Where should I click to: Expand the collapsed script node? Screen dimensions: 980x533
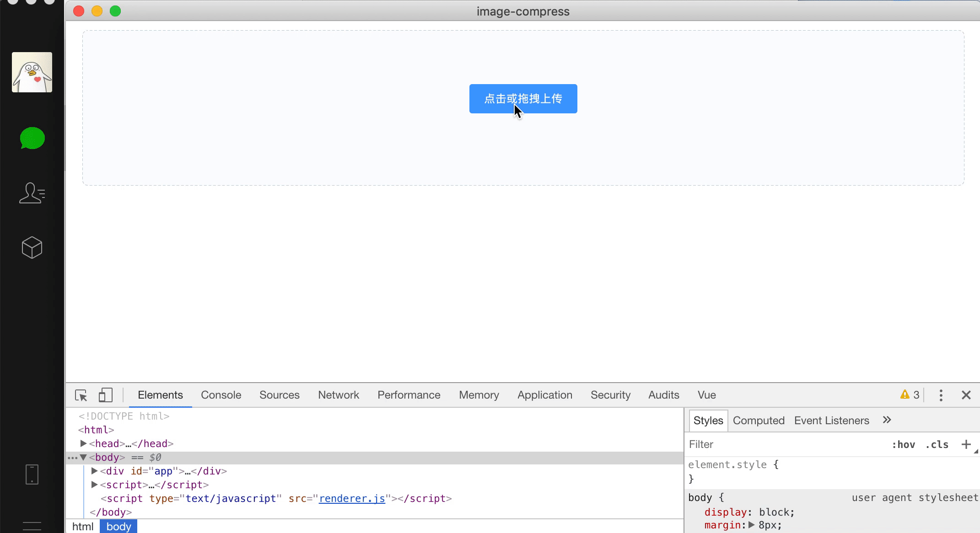(x=94, y=485)
